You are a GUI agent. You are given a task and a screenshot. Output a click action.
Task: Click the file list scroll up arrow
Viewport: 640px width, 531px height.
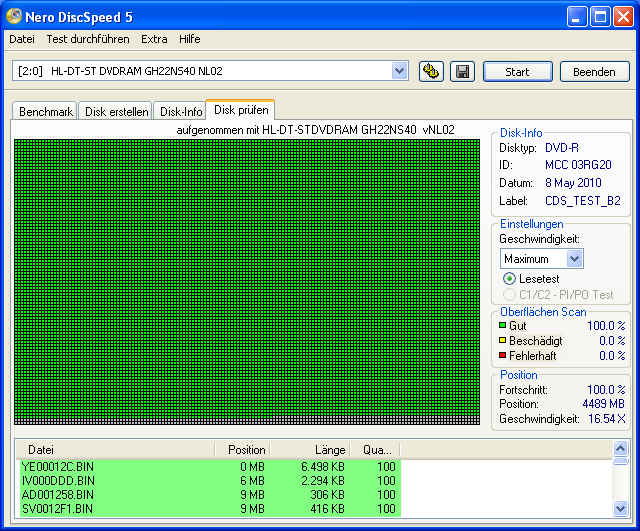click(x=620, y=449)
